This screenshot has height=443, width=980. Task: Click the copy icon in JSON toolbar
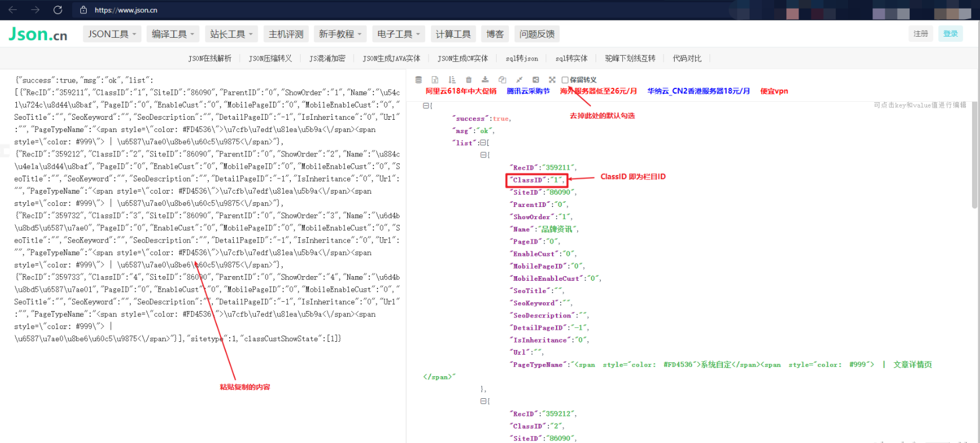point(502,80)
